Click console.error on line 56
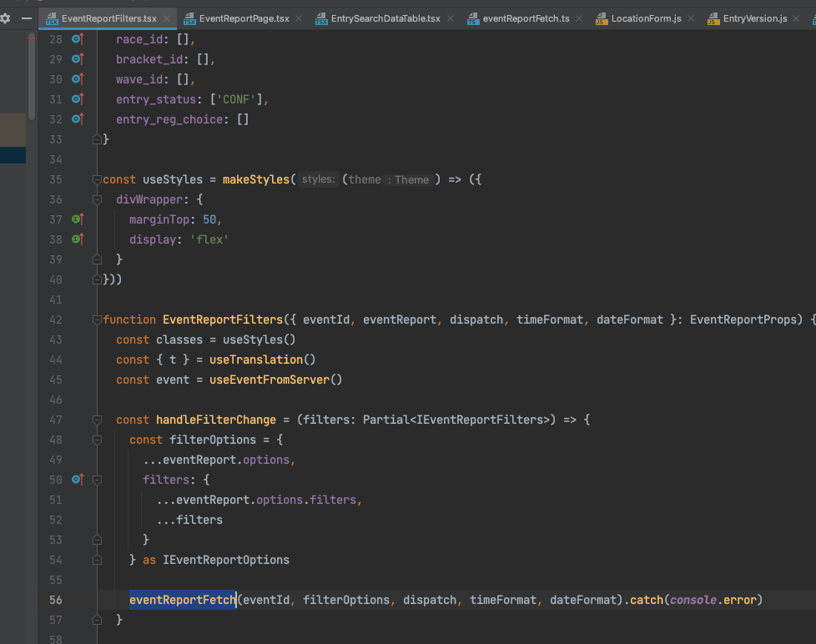 coord(713,600)
